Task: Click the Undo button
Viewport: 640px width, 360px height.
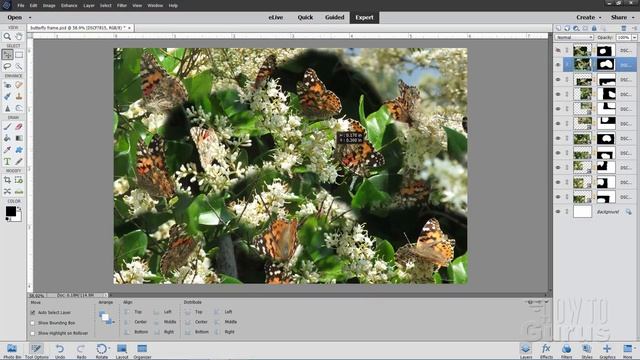Action: (x=60, y=351)
